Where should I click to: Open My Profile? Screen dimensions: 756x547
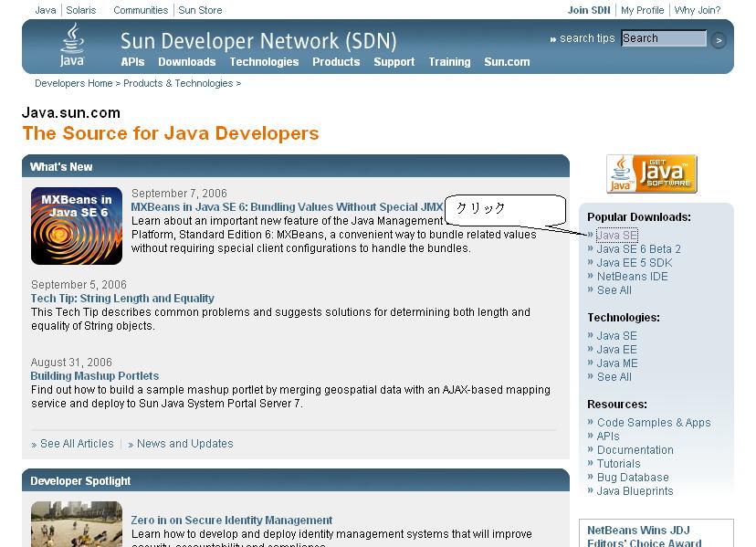click(x=642, y=10)
